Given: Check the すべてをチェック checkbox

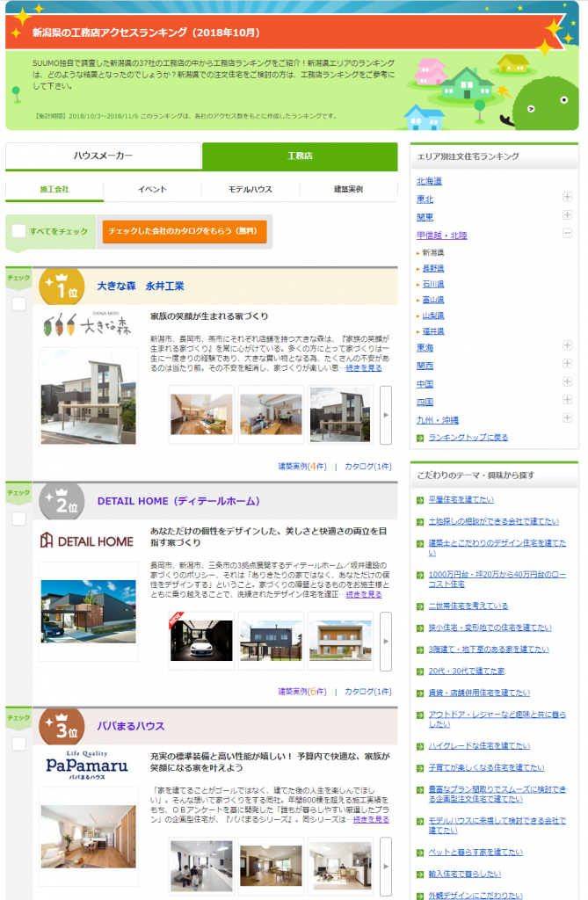Looking at the screenshot, I should click(19, 231).
